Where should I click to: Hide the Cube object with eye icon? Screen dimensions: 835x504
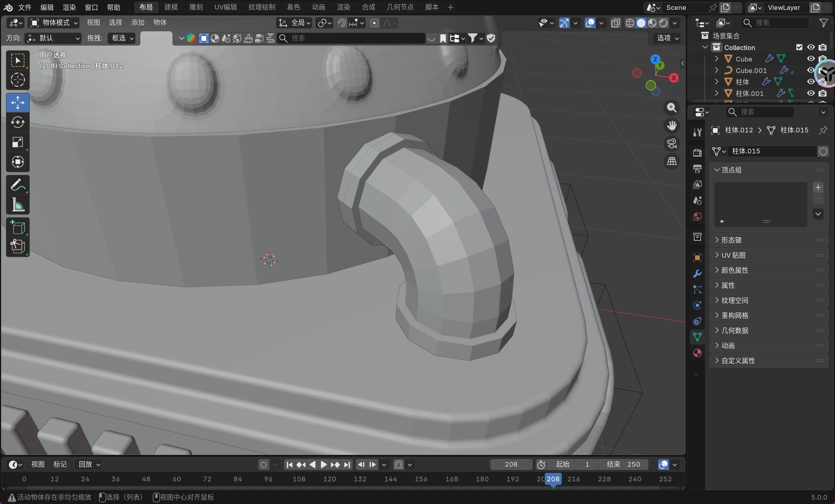point(811,59)
